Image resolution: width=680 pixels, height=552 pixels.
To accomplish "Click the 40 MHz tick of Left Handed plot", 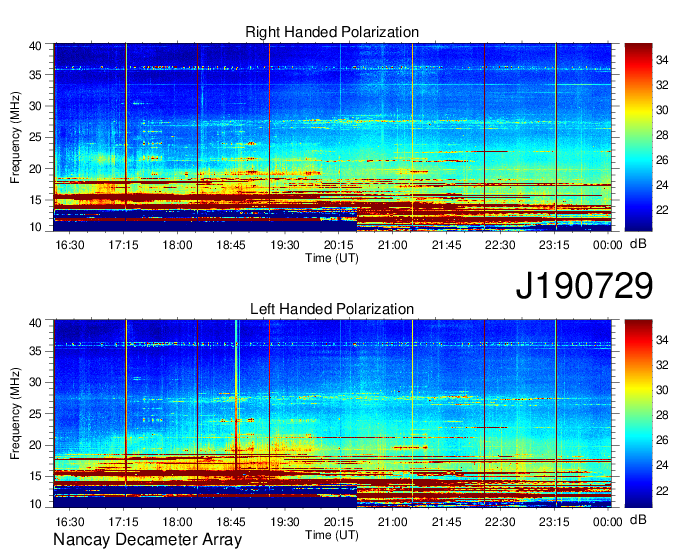I will point(36,323).
